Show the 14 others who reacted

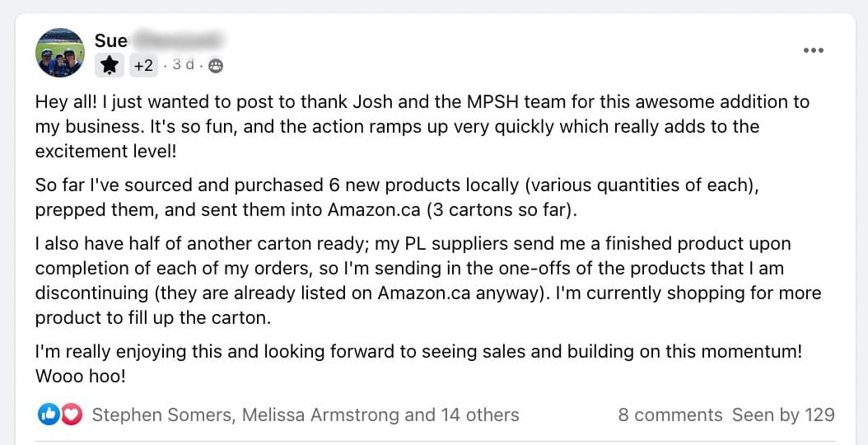480,415
